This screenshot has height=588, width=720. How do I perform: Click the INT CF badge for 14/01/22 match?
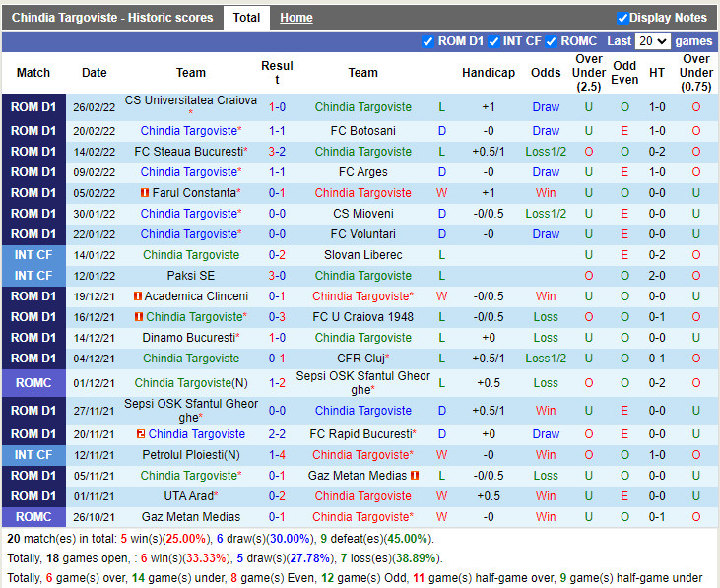33,255
